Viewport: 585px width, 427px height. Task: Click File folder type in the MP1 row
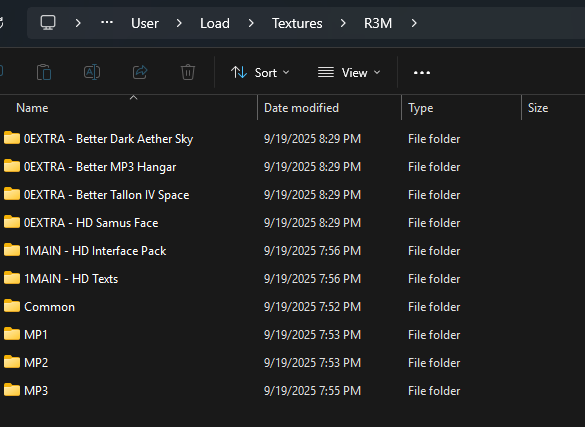[x=434, y=335]
